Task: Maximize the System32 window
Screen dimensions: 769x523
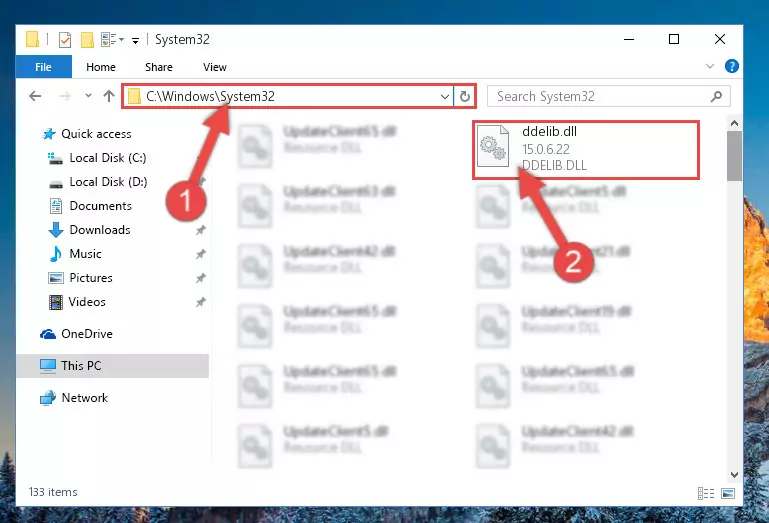Action: tap(674, 39)
